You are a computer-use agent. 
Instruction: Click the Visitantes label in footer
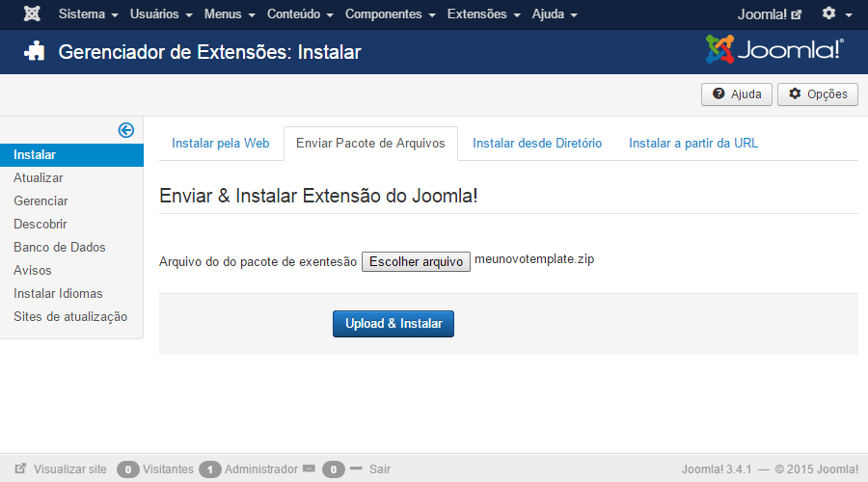click(x=168, y=469)
